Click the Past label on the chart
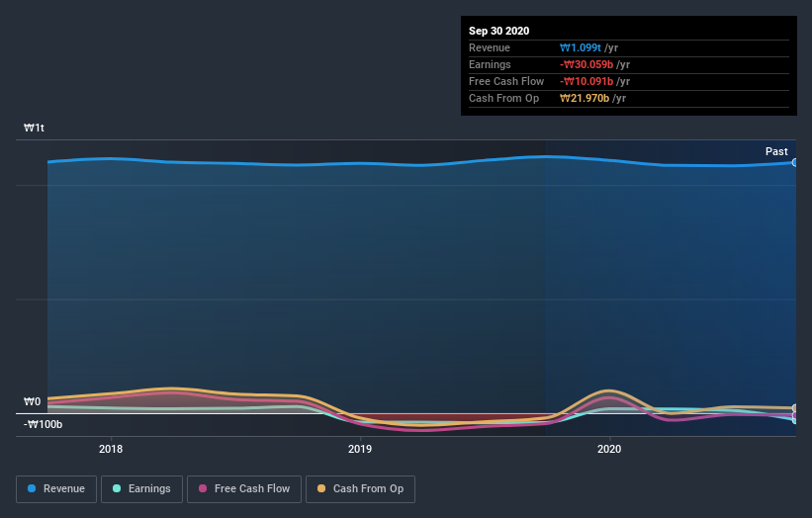Screen dimensions: 812x518 tap(776, 151)
